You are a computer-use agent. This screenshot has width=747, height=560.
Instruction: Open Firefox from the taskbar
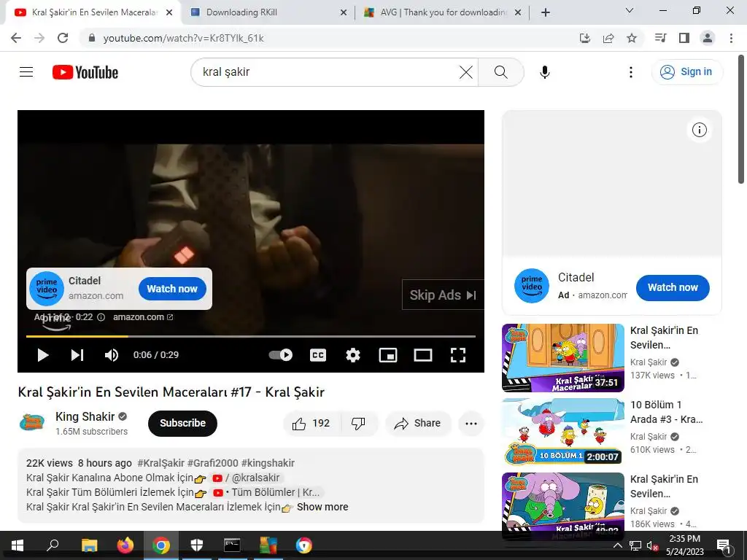(x=125, y=545)
